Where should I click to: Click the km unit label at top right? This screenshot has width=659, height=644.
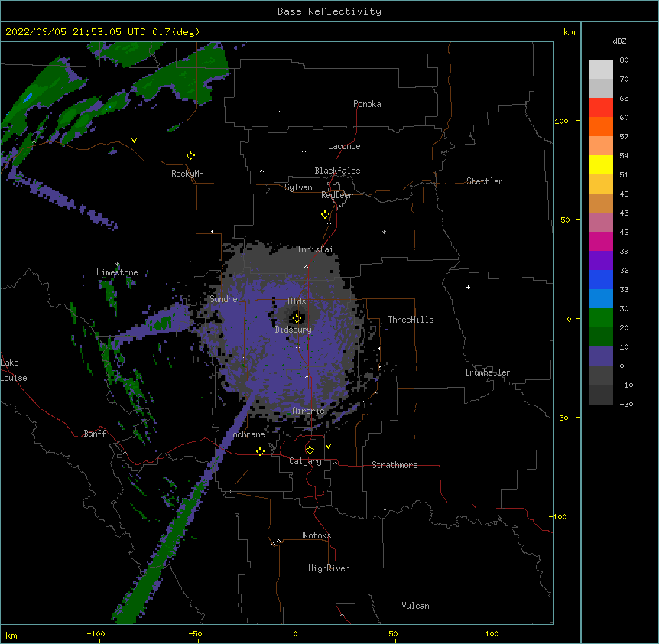coord(569,32)
